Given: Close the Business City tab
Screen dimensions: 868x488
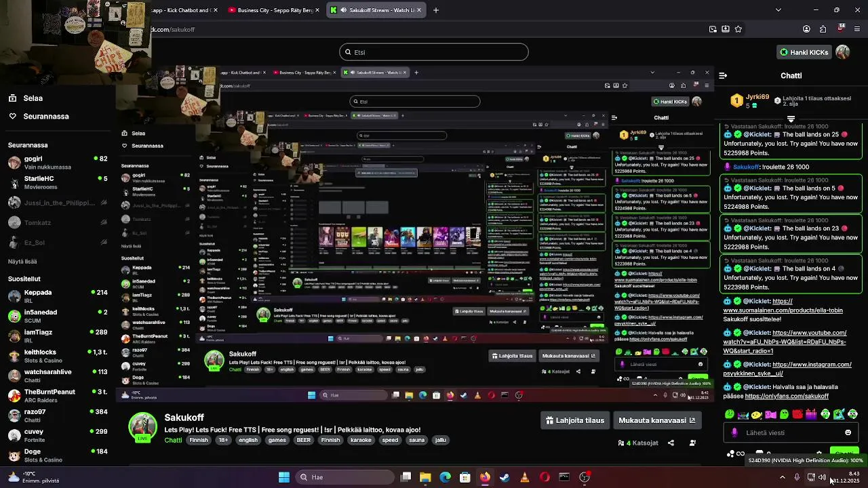Looking at the screenshot, I should tap(317, 10).
